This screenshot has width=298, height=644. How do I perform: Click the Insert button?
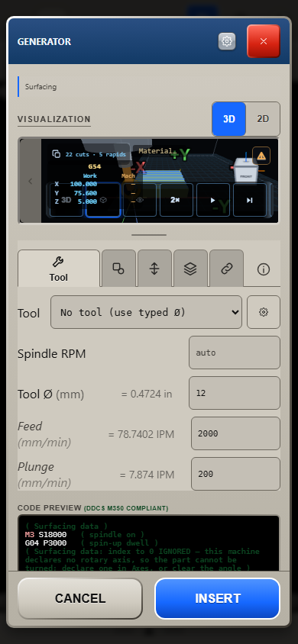coord(218,598)
